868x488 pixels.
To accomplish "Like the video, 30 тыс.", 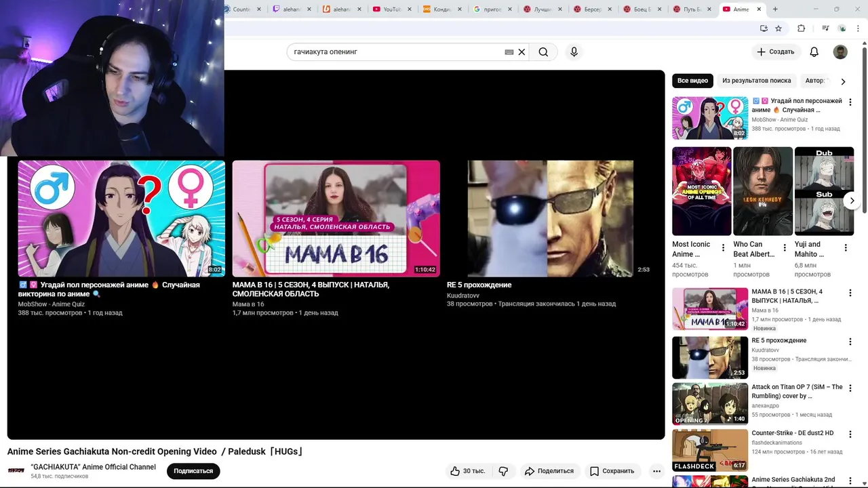I will 468,471.
